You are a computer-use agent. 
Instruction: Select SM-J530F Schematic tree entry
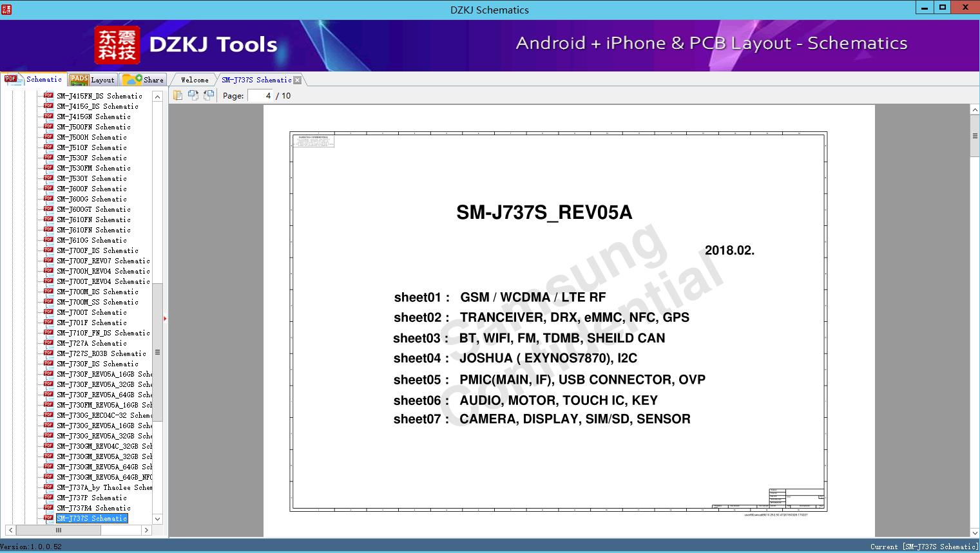91,158
